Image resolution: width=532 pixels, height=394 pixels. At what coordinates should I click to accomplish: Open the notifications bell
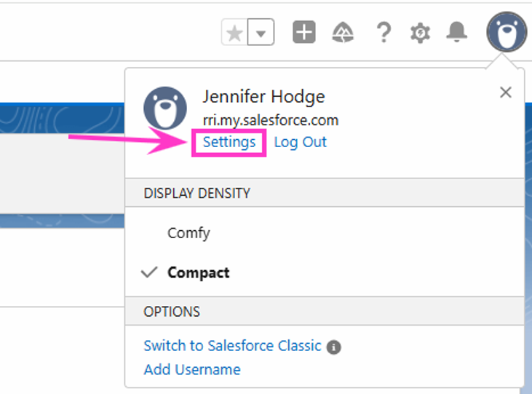456,32
